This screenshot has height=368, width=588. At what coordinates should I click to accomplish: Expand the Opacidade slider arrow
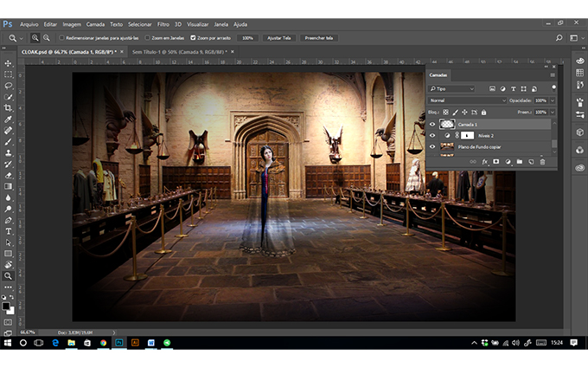(x=553, y=100)
